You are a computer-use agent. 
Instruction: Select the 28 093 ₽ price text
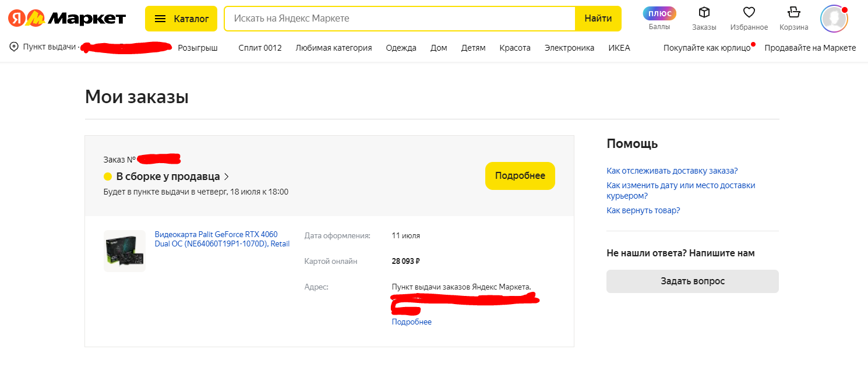coord(406,261)
